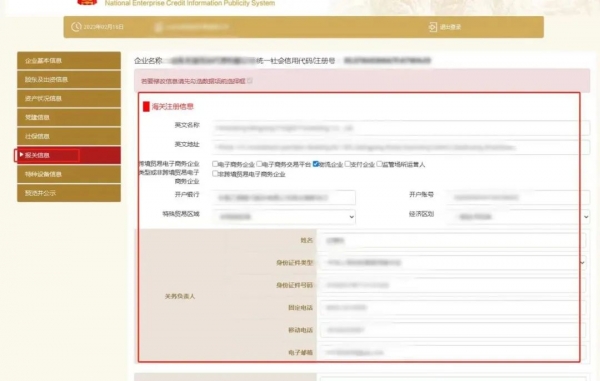Open the 特殊贸易区域 dropdown
600x381 pixels.
pyautogui.click(x=284, y=217)
